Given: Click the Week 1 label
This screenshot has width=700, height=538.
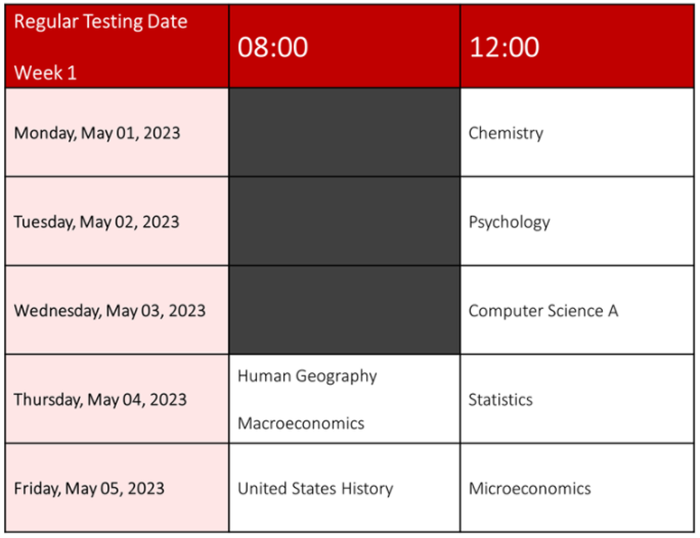Looking at the screenshot, I should click(45, 73).
